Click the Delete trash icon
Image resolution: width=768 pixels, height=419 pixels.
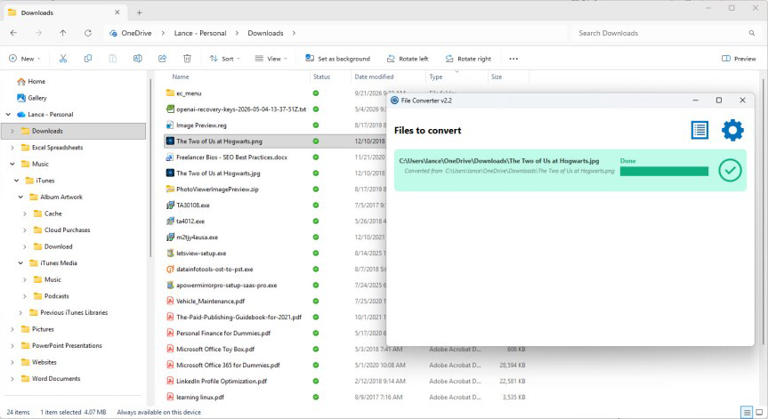pyautogui.click(x=187, y=58)
